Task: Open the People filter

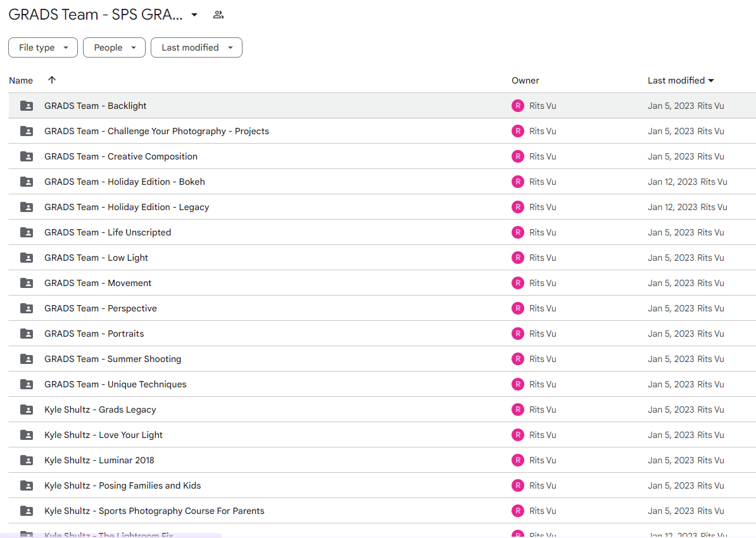Action: (x=114, y=47)
